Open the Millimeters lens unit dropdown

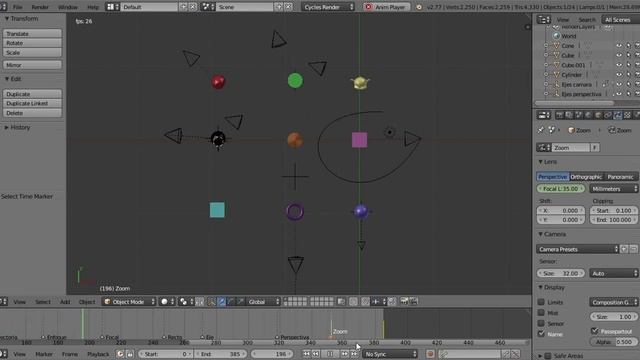pos(614,189)
